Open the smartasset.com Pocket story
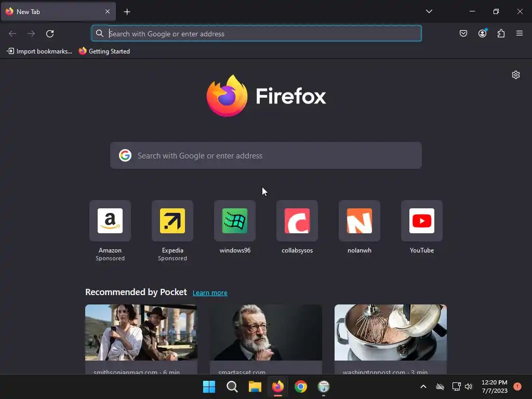The width and height of the screenshot is (532, 399). [x=266, y=339]
